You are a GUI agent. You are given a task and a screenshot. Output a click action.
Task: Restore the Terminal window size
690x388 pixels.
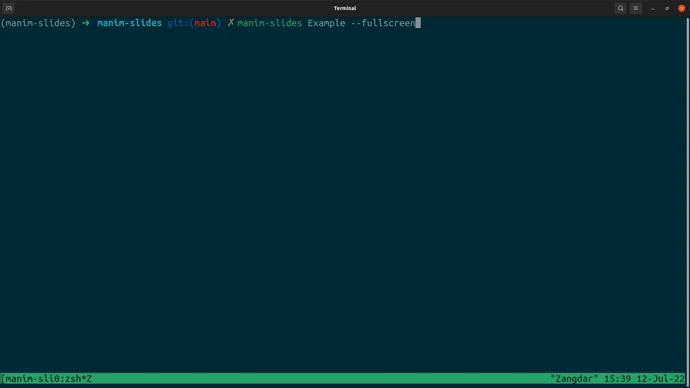click(667, 8)
